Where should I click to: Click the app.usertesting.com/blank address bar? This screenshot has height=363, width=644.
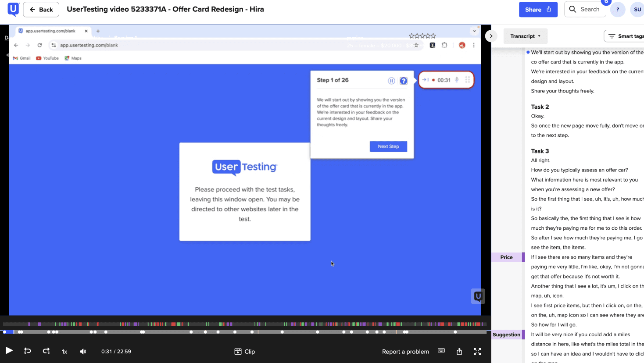236,45
